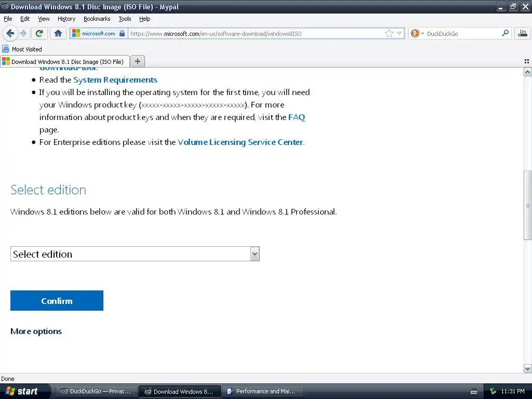Screen dimensions: 532x399
Task: Click the Download Windows 8 taskbar button
Action: (179, 392)
